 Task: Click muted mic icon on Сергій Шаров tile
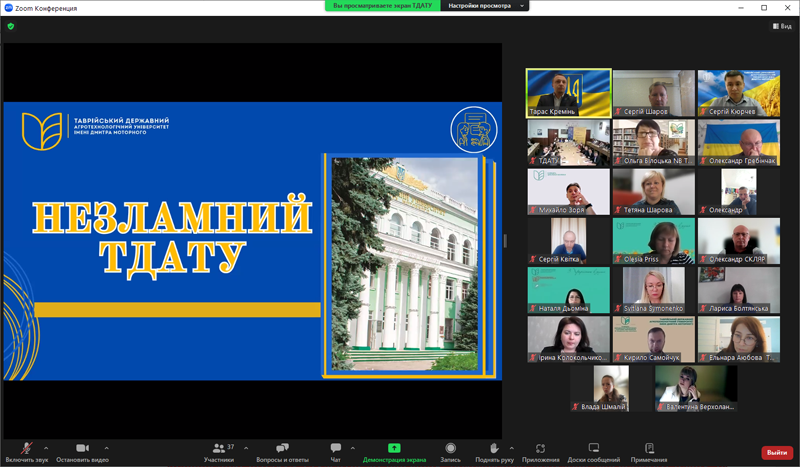618,111
